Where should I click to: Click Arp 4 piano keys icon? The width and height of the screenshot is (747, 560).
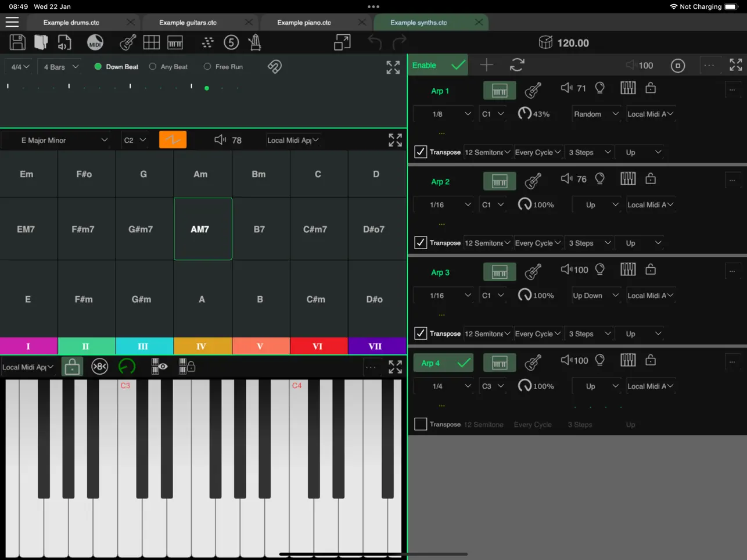tap(628, 360)
